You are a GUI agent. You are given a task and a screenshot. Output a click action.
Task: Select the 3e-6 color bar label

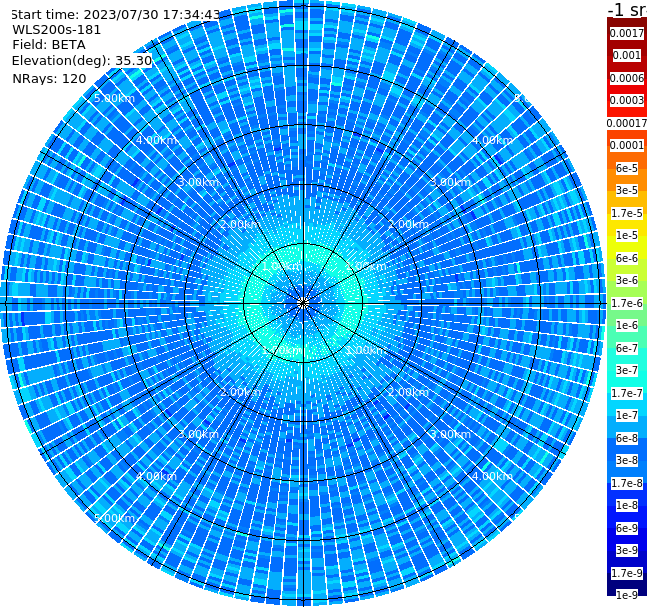coord(627,280)
